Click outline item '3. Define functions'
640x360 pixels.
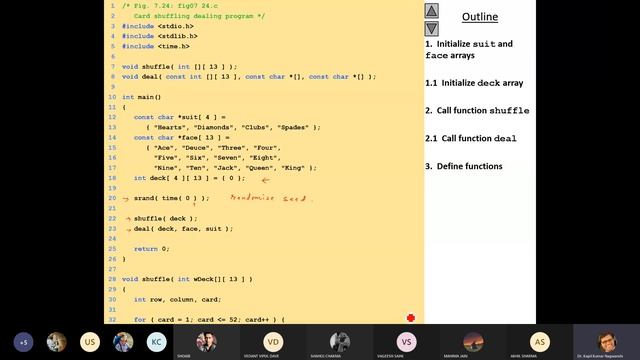click(464, 166)
